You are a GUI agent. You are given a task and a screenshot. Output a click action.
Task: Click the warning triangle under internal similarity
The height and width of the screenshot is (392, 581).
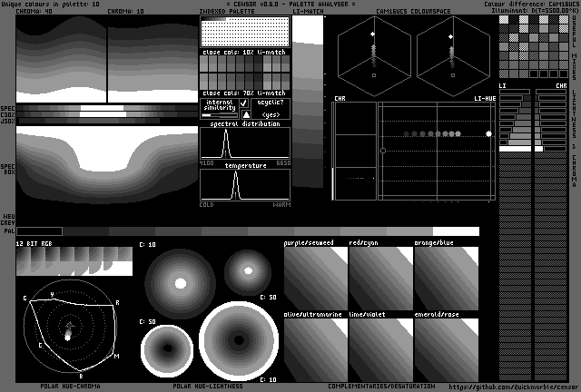pyautogui.click(x=245, y=115)
